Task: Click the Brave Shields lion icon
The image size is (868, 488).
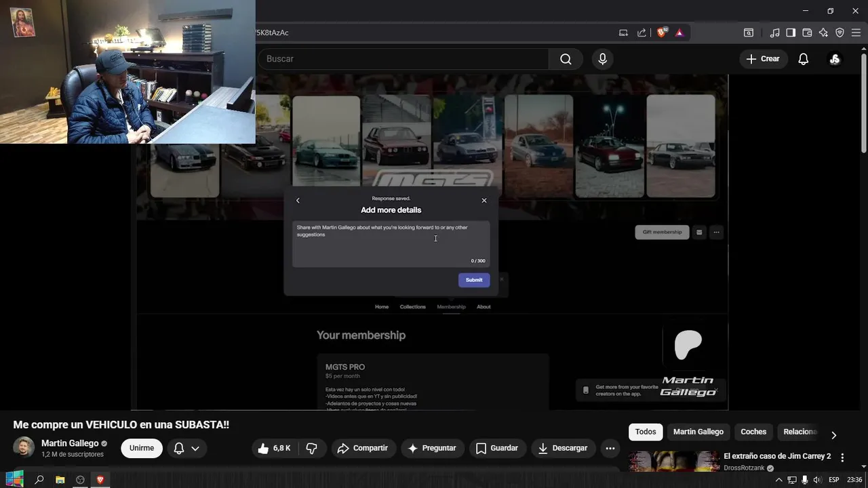Action: point(661,33)
